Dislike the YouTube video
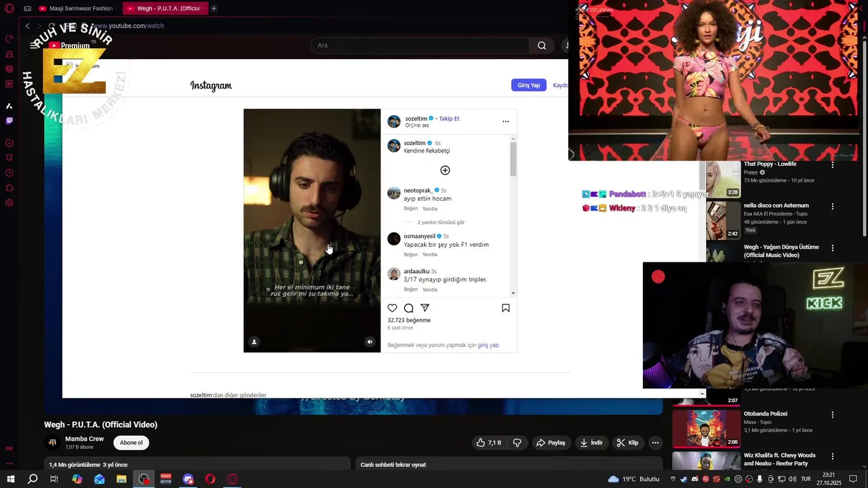Viewport: 868px width, 488px height. pyautogui.click(x=517, y=443)
